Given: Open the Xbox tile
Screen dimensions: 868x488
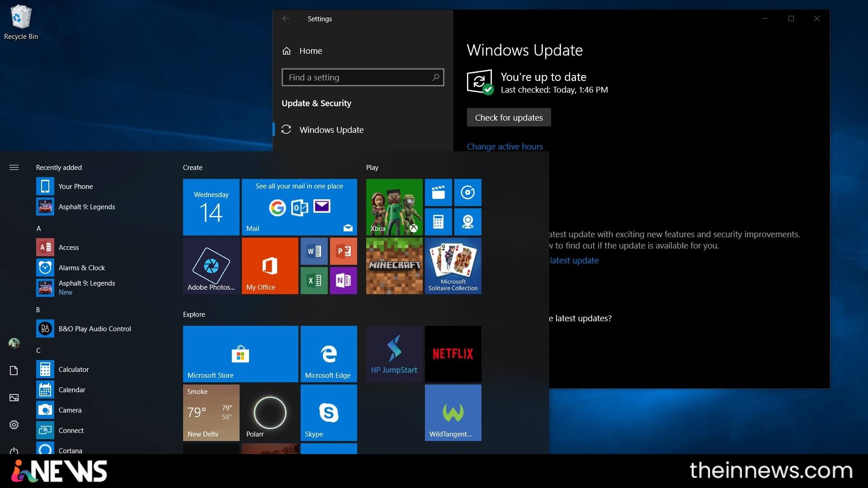Looking at the screenshot, I should click(394, 207).
